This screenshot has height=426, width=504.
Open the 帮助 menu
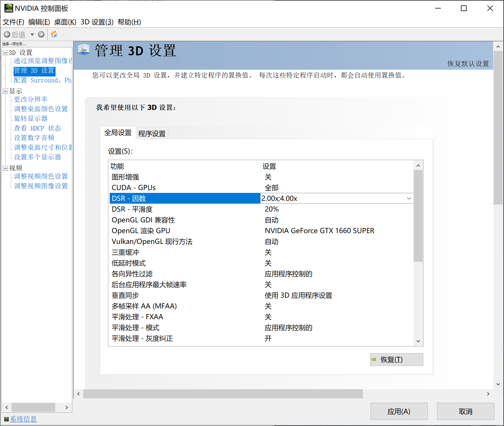coord(129,22)
